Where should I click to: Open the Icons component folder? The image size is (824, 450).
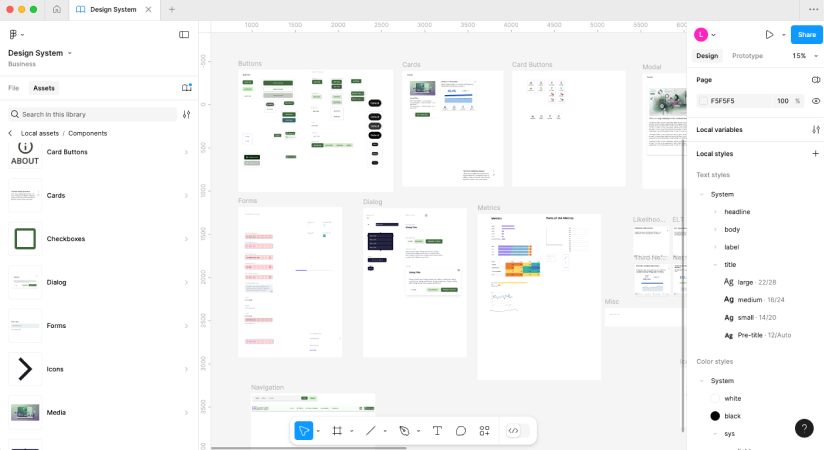pyautogui.click(x=99, y=369)
